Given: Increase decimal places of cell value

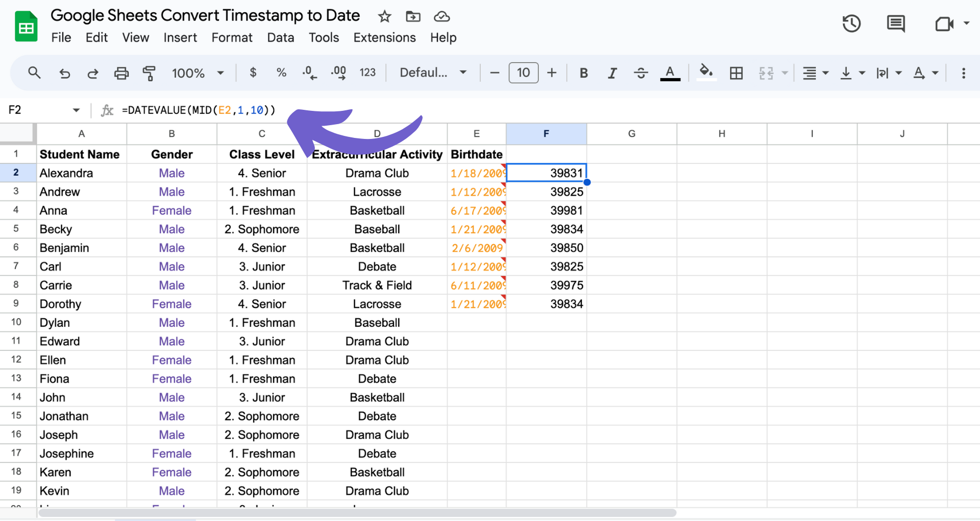Looking at the screenshot, I should (x=338, y=73).
